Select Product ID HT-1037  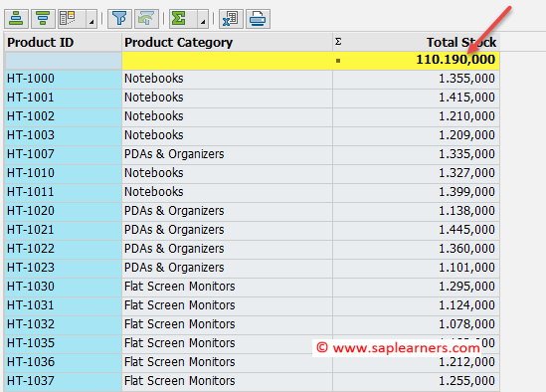[63, 381]
